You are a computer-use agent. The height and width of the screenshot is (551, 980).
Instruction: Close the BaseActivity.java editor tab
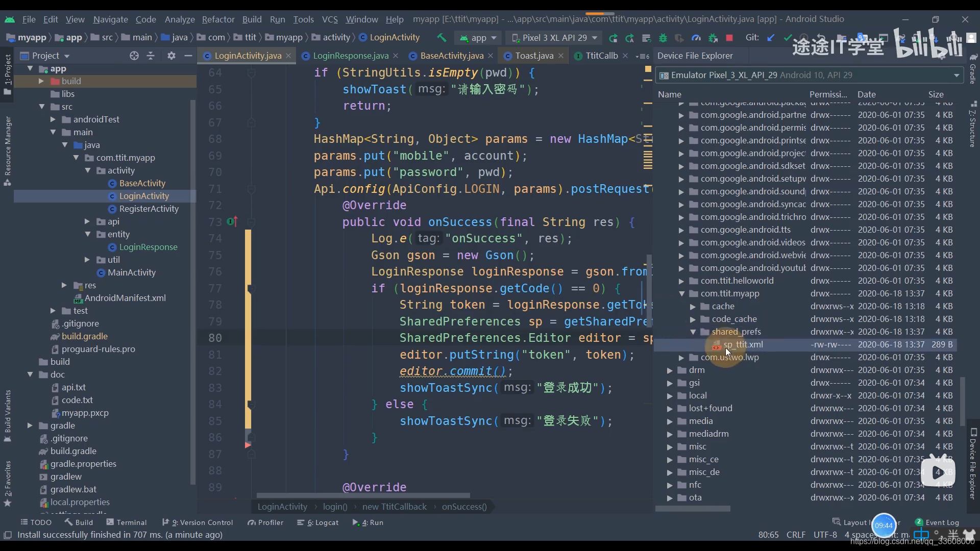(491, 56)
